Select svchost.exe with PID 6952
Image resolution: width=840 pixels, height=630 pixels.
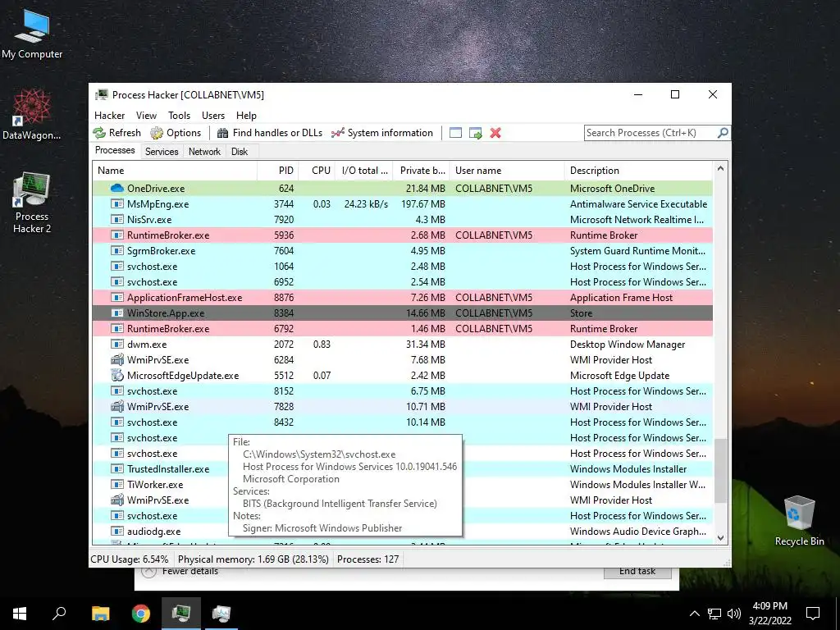click(403, 282)
